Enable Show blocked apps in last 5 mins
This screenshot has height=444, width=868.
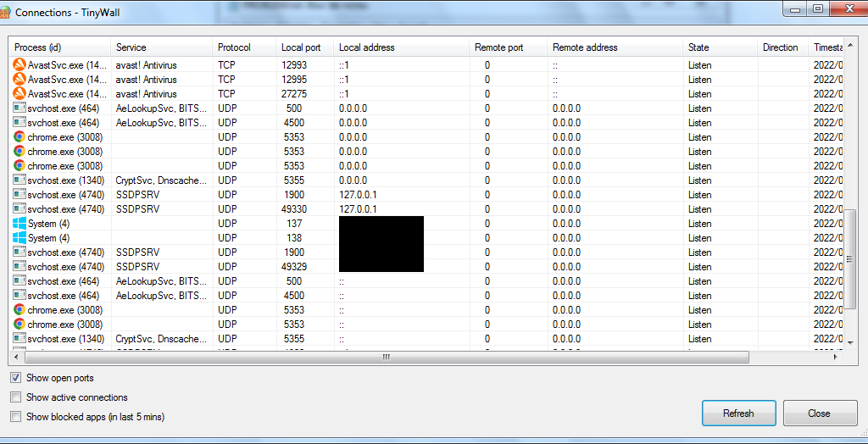tap(16, 416)
